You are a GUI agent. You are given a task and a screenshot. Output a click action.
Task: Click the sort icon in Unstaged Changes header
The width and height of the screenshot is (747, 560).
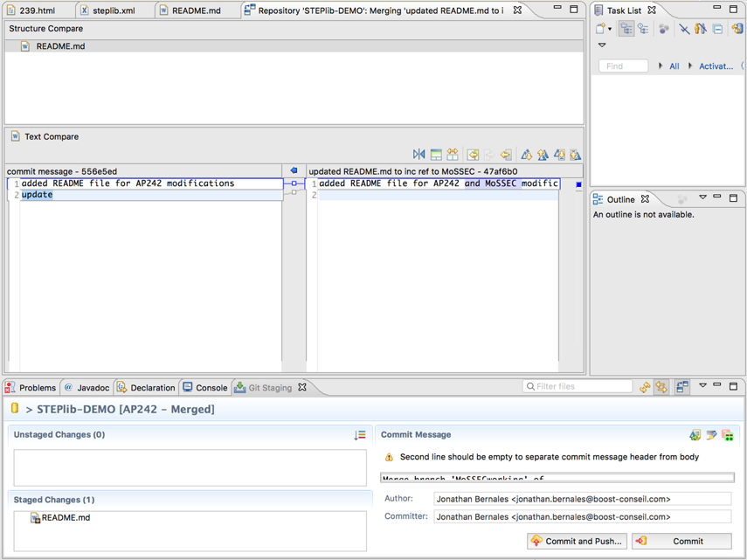coord(360,435)
